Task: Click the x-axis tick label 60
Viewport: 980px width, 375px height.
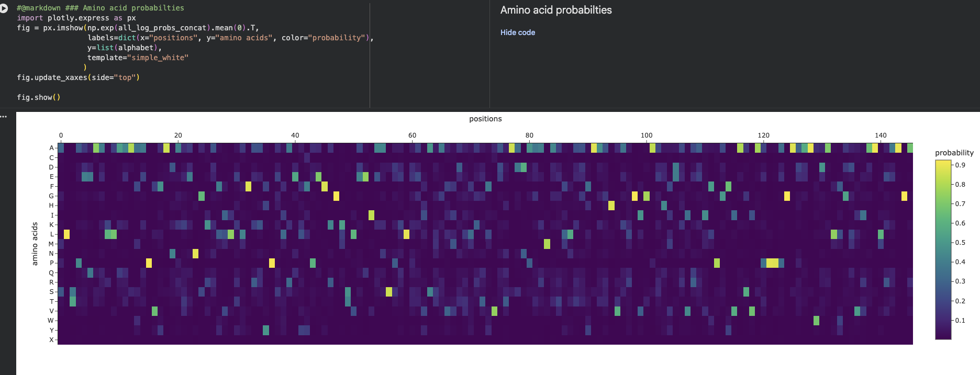Action: pos(413,135)
